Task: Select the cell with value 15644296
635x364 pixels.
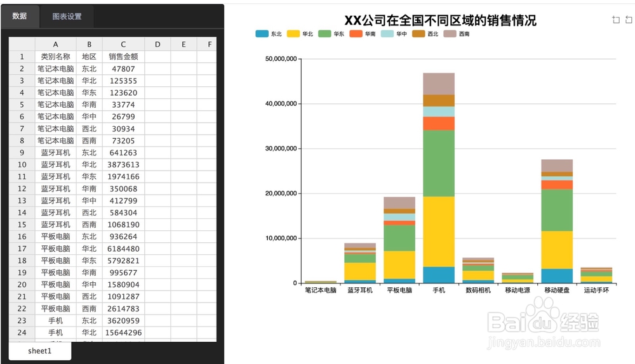Action: click(x=123, y=332)
